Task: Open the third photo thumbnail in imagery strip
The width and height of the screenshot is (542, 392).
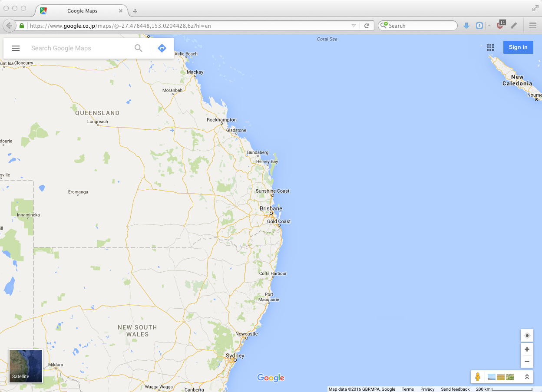Action: [x=510, y=377]
